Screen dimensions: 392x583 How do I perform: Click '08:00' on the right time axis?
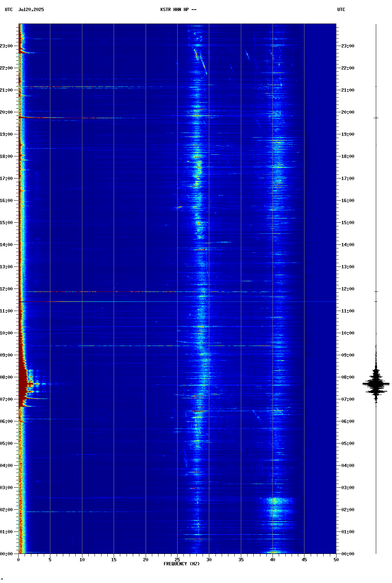point(348,377)
